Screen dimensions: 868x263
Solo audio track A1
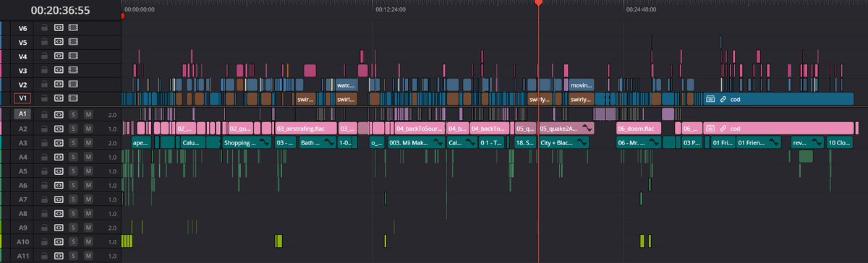(x=74, y=114)
